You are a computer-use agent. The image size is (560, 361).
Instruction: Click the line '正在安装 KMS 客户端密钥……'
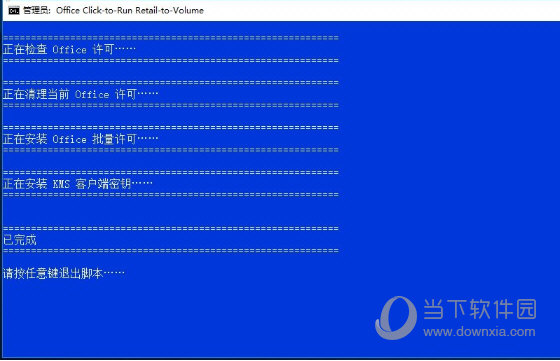(x=78, y=184)
